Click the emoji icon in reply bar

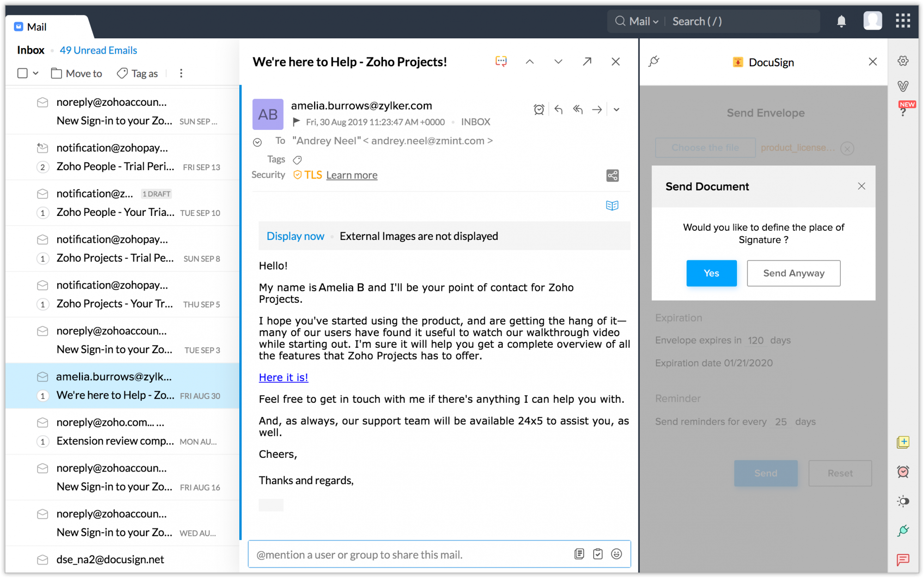tap(617, 554)
